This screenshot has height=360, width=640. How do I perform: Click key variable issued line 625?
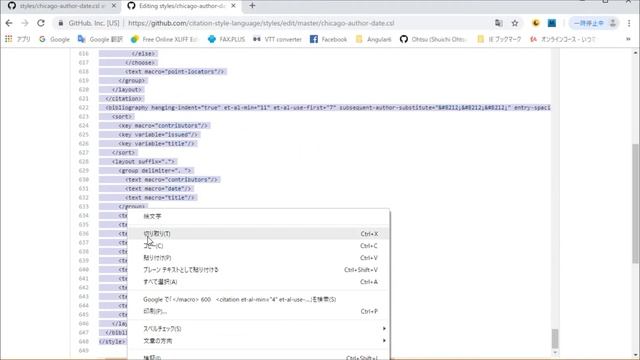point(158,135)
